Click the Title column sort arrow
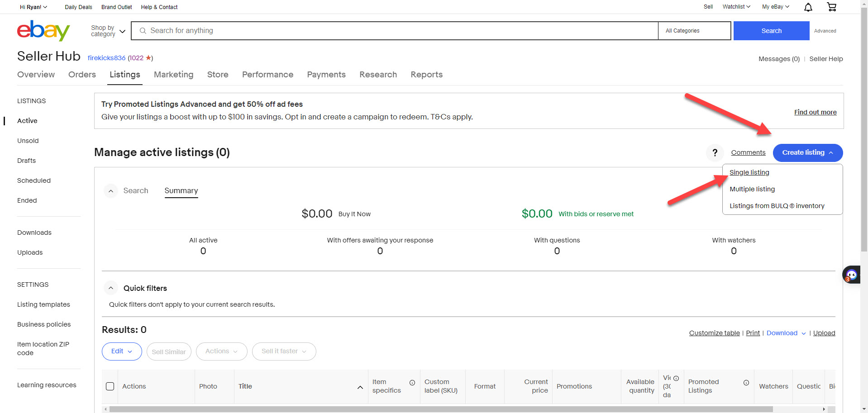The height and width of the screenshot is (413, 868). pos(360,387)
